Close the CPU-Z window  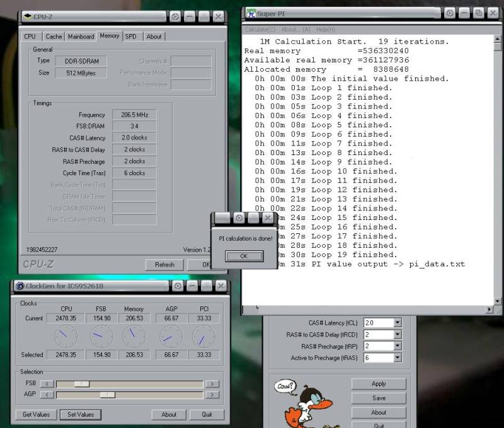[218, 16]
